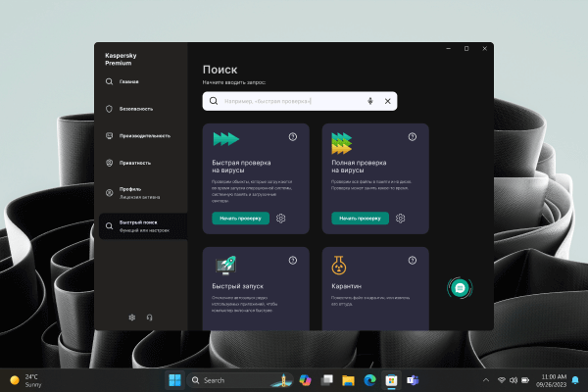The width and height of the screenshot is (588, 392).
Task: Open settings gear at sidebar bottom
Action: (x=132, y=318)
